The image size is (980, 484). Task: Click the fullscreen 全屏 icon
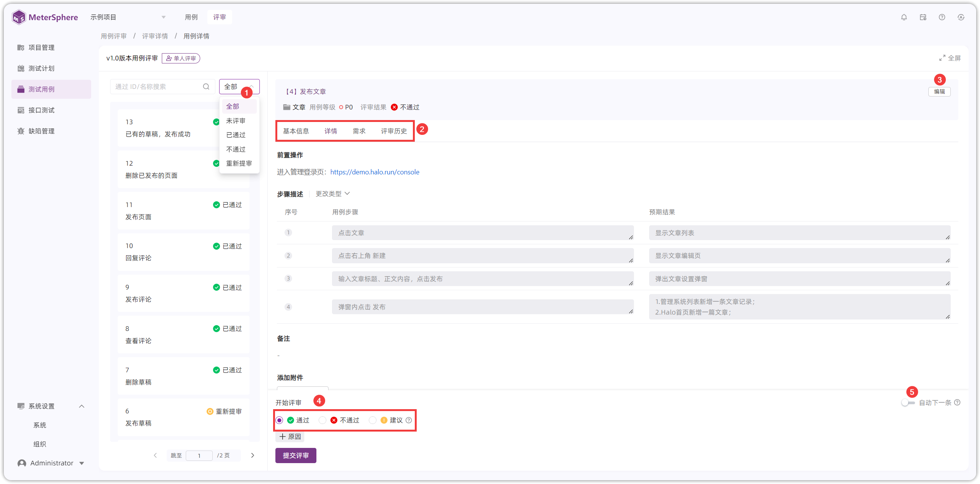point(942,58)
